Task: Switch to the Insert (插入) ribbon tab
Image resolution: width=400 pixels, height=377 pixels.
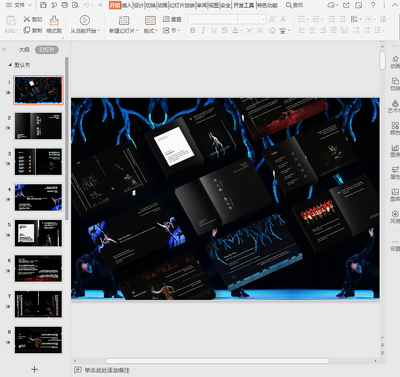Action: click(127, 5)
